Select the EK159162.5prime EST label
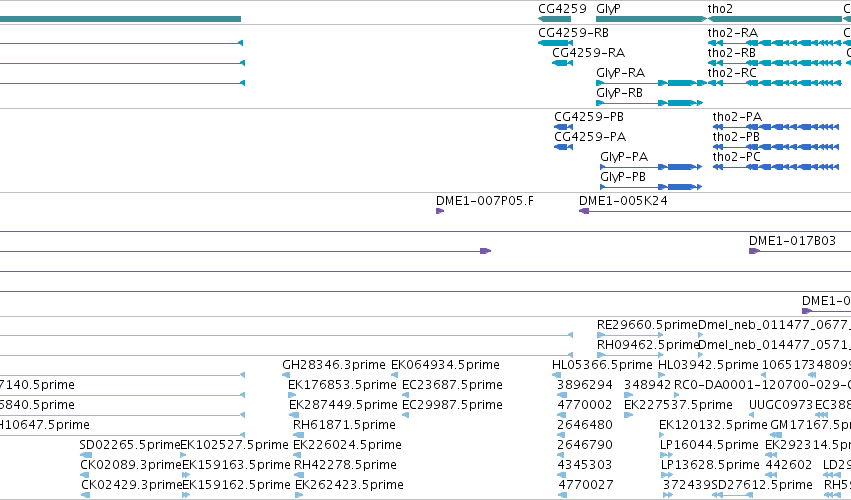 tap(236, 485)
